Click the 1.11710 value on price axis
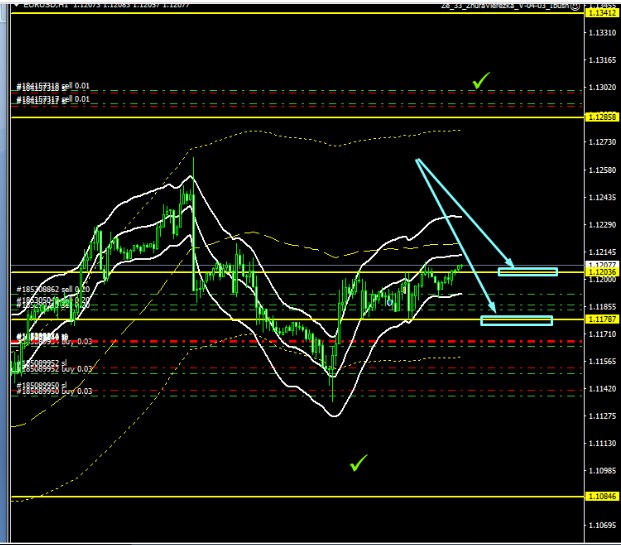621x545 pixels. [x=602, y=334]
